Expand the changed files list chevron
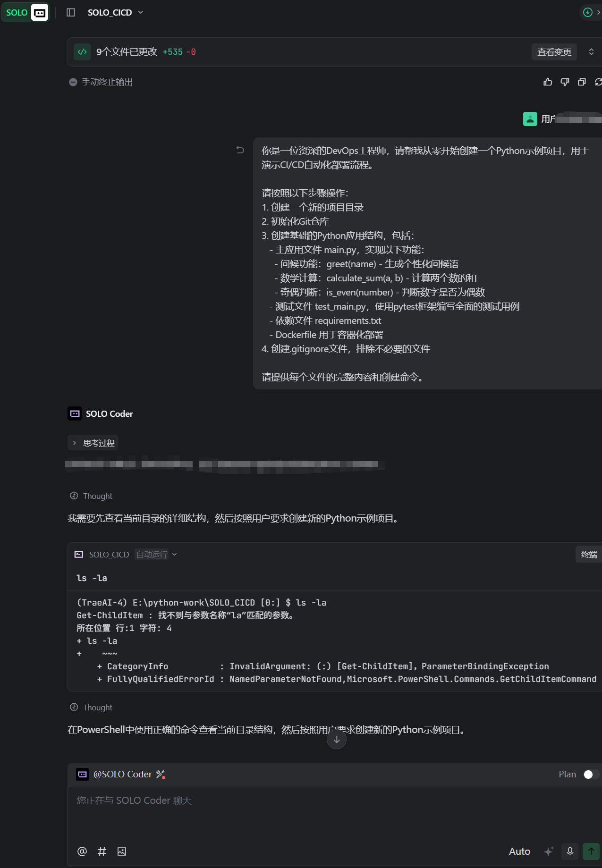The height and width of the screenshot is (868, 602). click(591, 52)
